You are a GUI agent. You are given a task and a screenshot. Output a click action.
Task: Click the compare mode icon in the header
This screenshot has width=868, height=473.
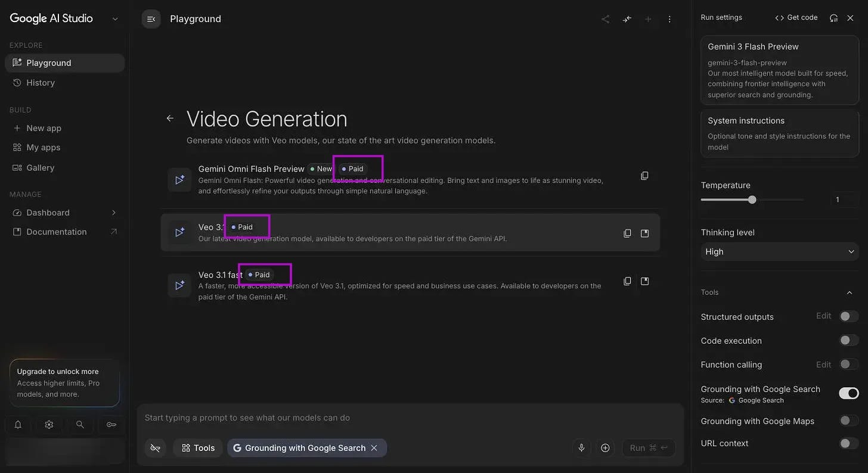[x=627, y=19]
